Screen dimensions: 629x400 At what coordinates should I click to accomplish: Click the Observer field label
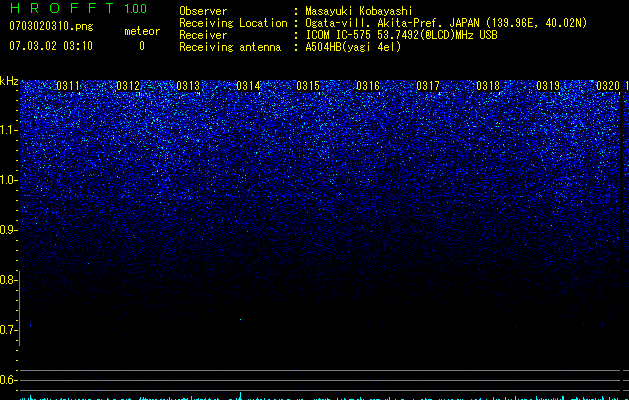[x=203, y=11]
